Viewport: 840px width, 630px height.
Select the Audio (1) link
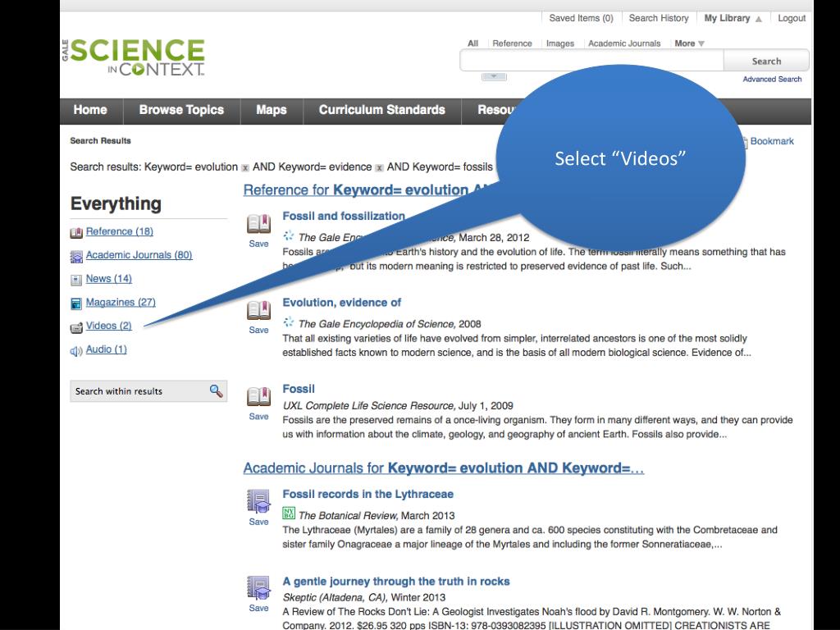click(x=106, y=349)
